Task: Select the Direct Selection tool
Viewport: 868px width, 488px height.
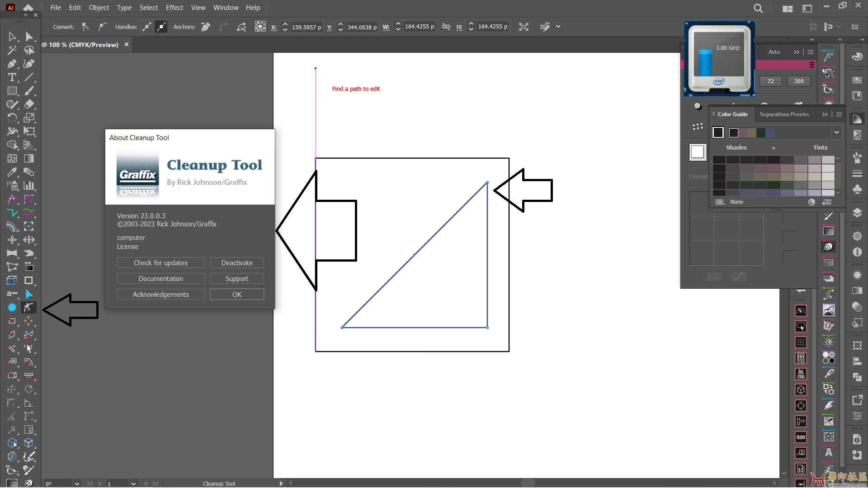Action: tap(29, 37)
